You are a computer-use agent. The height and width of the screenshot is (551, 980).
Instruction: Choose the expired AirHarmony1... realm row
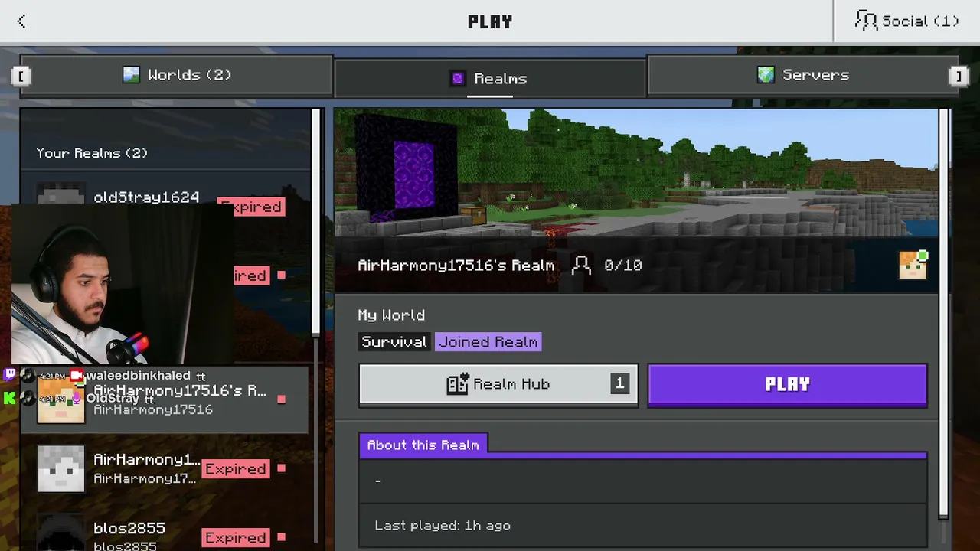(x=165, y=468)
